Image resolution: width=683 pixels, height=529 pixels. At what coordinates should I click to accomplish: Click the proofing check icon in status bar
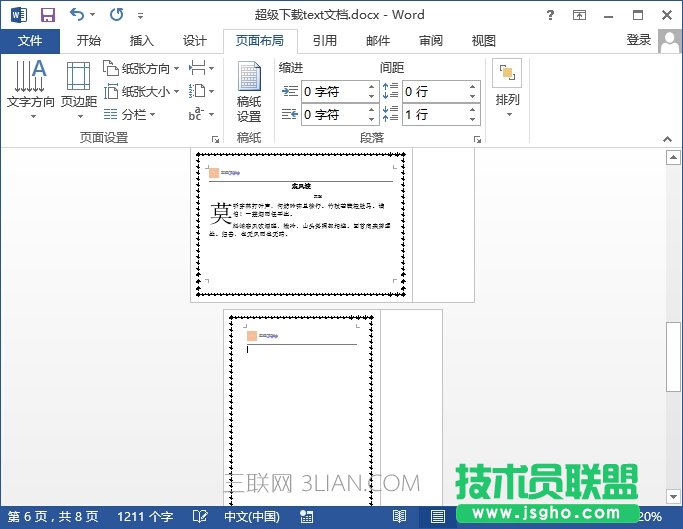click(x=200, y=517)
